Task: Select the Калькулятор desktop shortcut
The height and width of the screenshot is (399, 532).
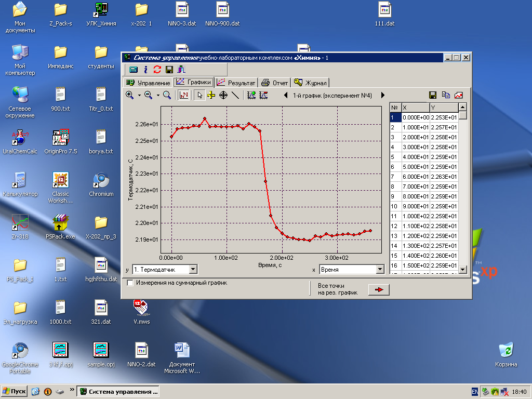Action: click(20, 184)
